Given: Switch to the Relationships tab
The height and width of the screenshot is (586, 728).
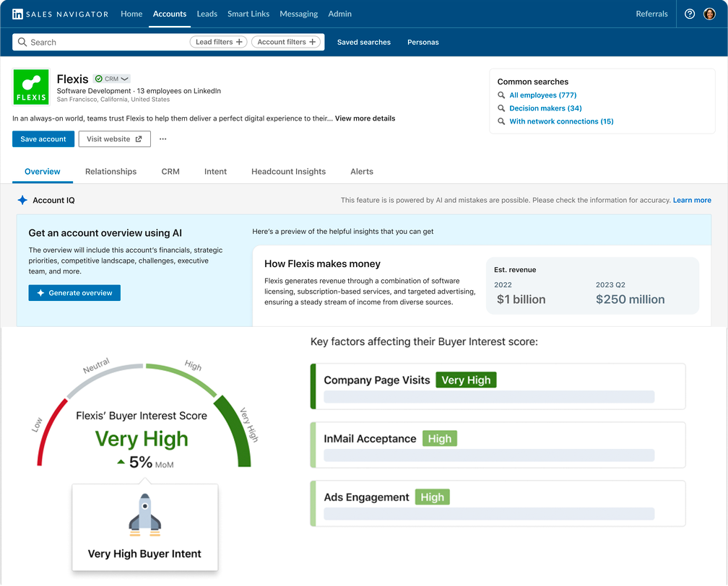Looking at the screenshot, I should pos(110,172).
